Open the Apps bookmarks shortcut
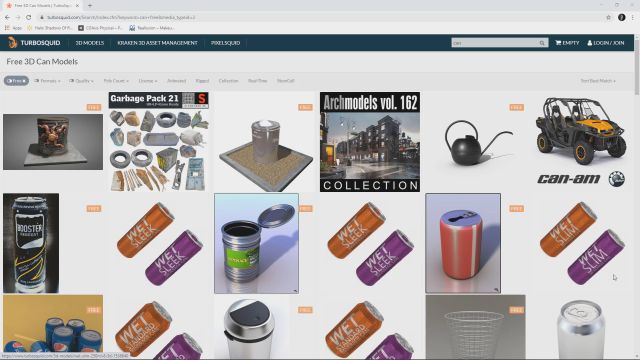This screenshot has width=640, height=360. [13, 28]
